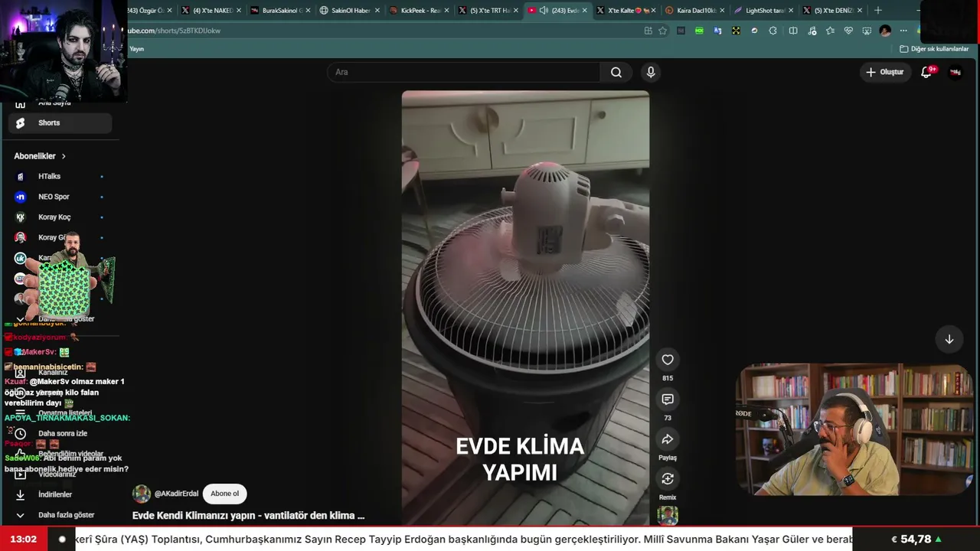Open the Shorts section in the sidebar
980x551 pixels.
[60, 122]
